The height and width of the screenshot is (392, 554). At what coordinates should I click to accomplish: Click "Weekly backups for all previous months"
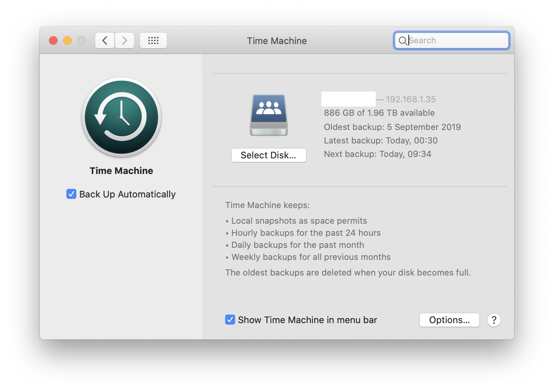coord(311,257)
